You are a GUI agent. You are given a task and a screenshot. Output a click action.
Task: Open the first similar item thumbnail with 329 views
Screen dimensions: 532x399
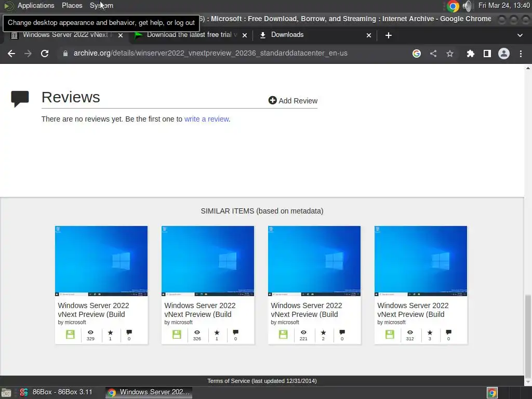tap(101, 261)
